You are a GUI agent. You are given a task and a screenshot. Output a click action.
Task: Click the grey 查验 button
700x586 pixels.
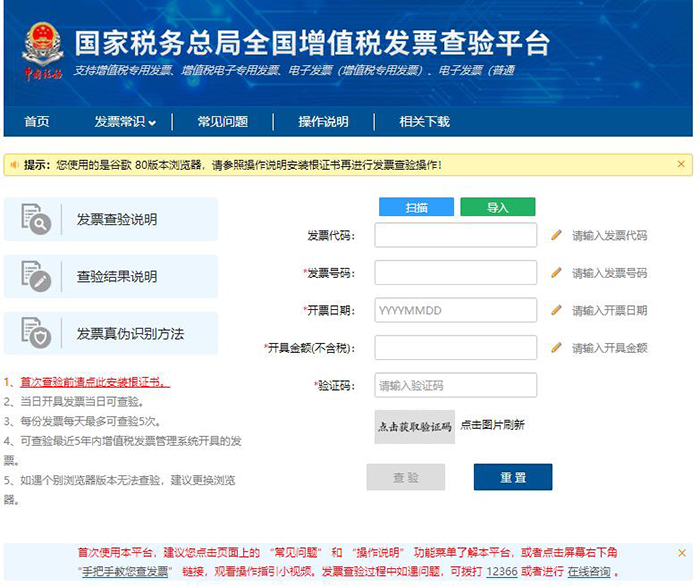tap(406, 477)
